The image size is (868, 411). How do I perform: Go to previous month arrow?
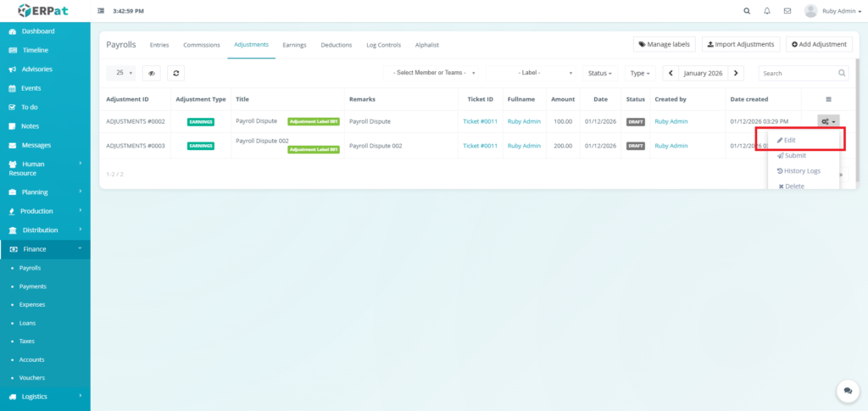(x=671, y=73)
